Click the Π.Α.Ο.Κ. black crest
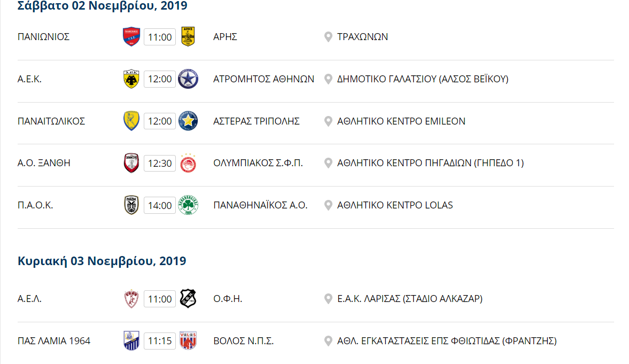The height and width of the screenshot is (364, 629). click(x=131, y=205)
